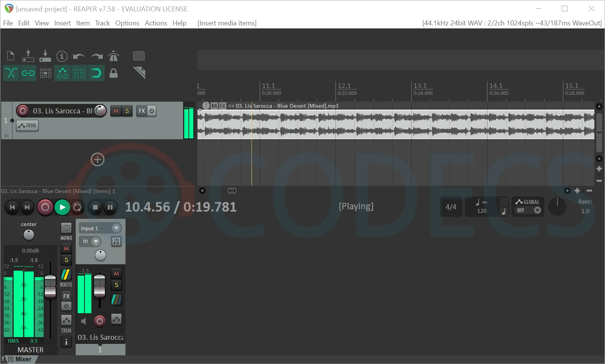
Task: Open the 'in' monitoring dropdown
Action: point(96,242)
